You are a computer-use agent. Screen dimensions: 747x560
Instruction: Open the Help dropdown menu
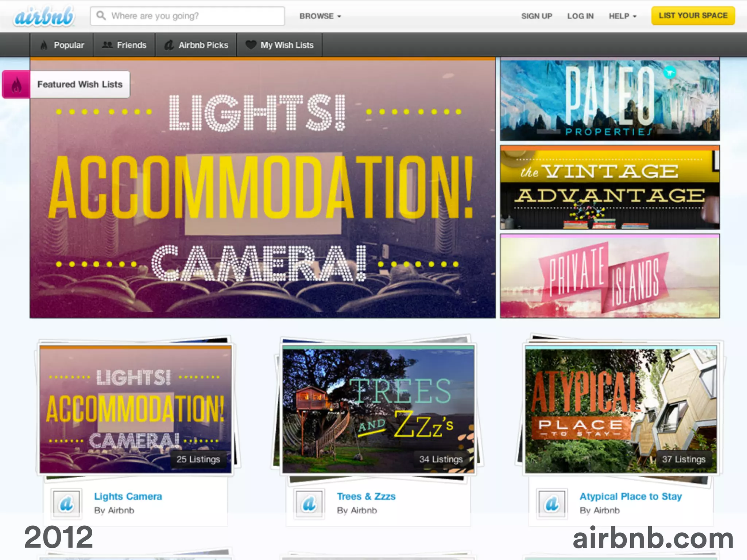point(622,16)
